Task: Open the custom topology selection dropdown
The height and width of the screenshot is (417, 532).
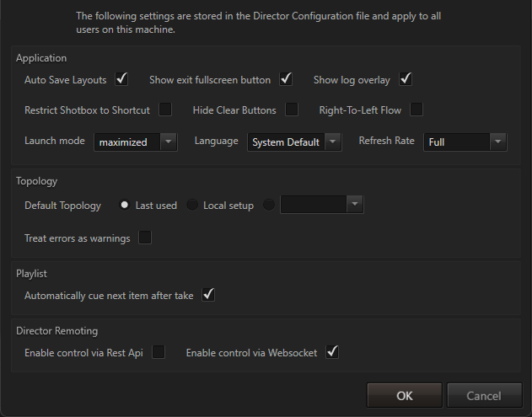Action: (x=321, y=205)
